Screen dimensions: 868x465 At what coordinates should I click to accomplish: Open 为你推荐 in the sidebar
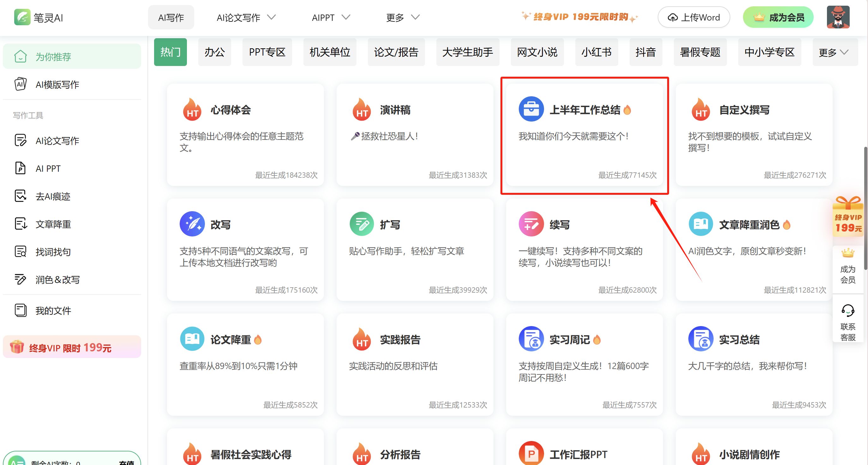[72, 56]
